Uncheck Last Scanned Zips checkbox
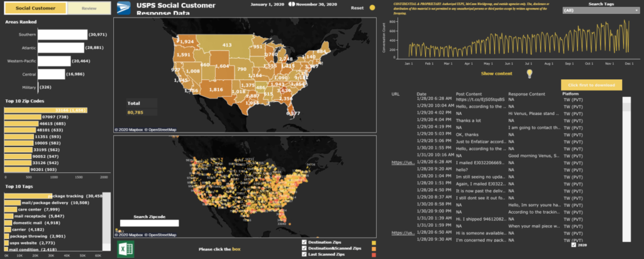Screen dimensions: 644x259 pyautogui.click(x=304, y=255)
